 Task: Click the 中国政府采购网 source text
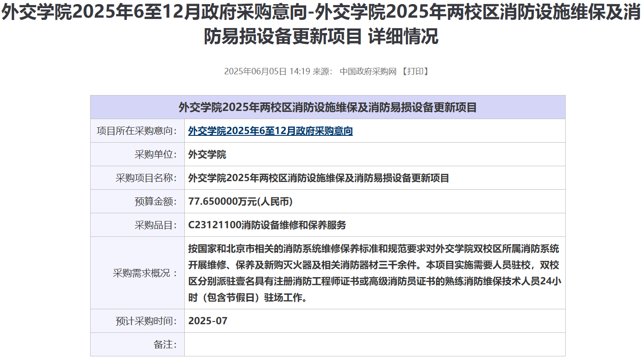point(368,72)
